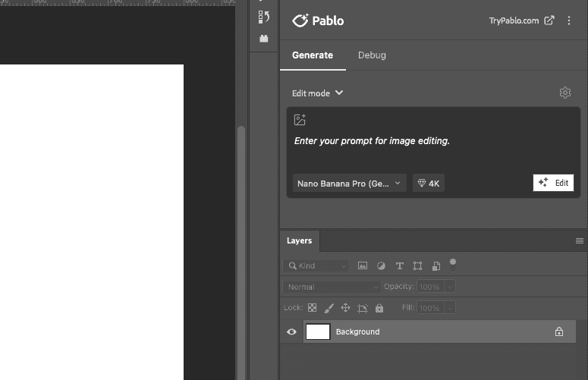Filter layers by adjustment layer type

[x=381, y=266]
